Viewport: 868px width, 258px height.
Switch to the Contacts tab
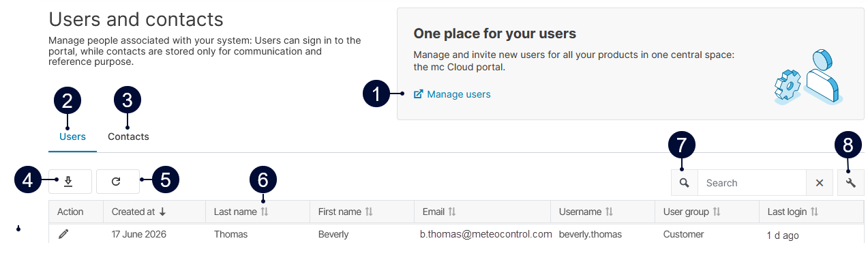click(128, 137)
